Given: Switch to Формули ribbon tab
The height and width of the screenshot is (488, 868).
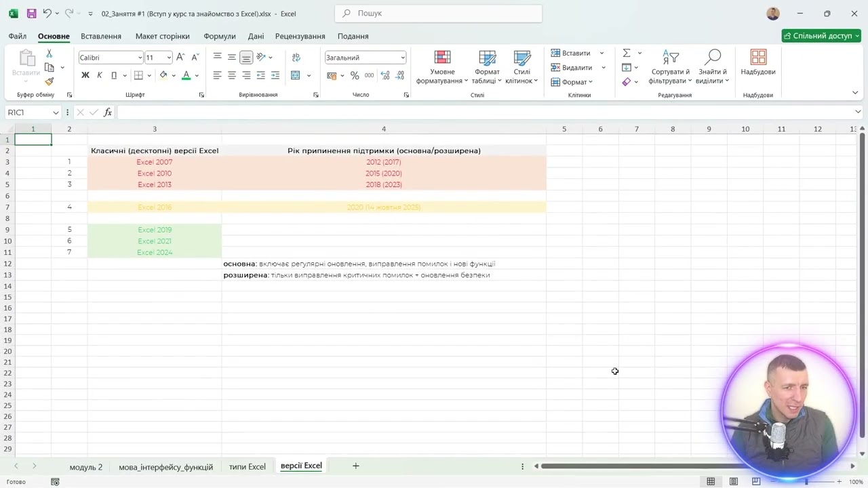Looking at the screenshot, I should click(220, 36).
